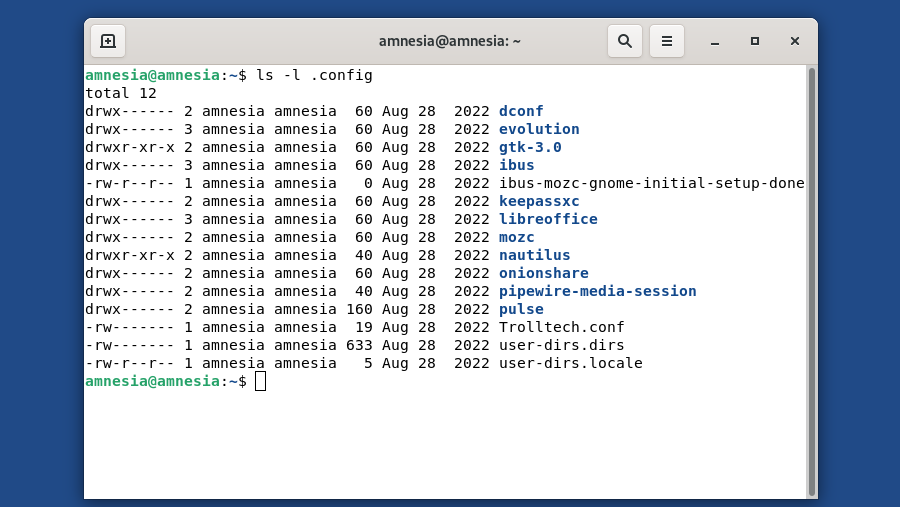Open terminal search with magnifier icon
The width and height of the screenshot is (900, 507).
[x=624, y=41]
